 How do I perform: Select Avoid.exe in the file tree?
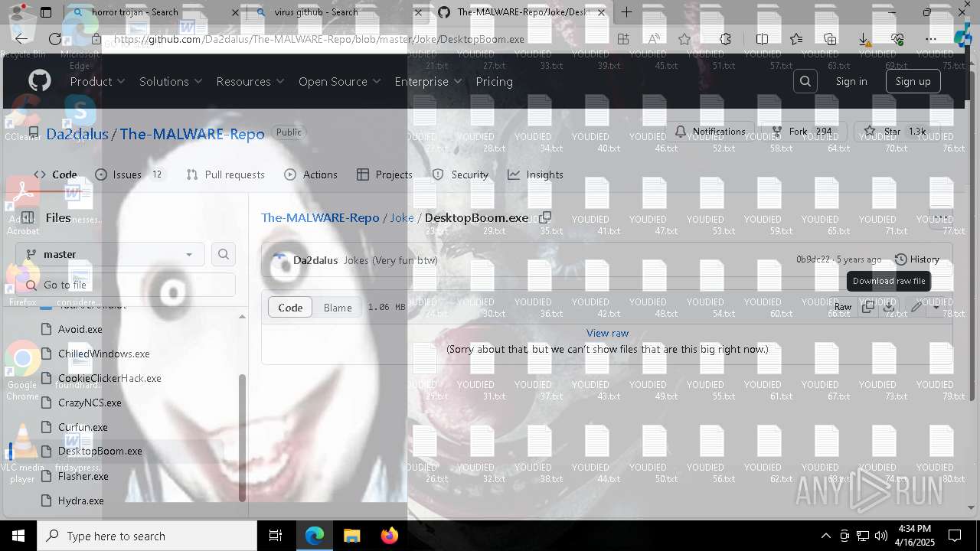coord(80,329)
